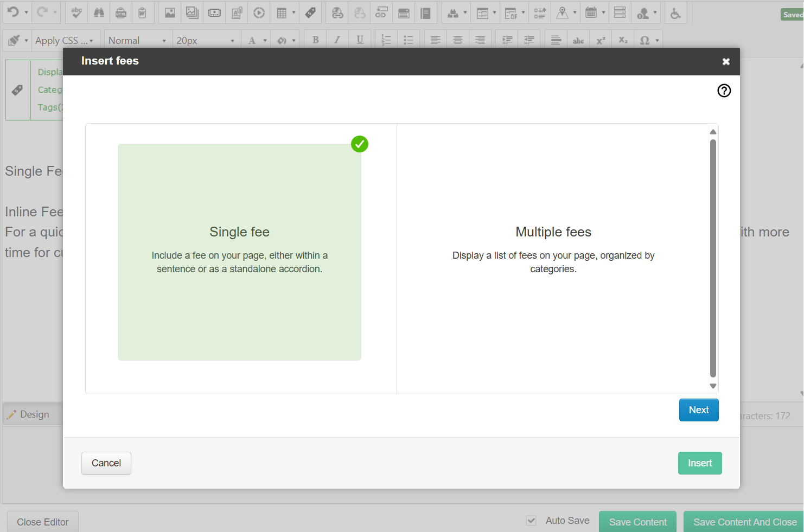Open the help icon in Insert fees dialog
The width and height of the screenshot is (804, 532).
tap(724, 91)
